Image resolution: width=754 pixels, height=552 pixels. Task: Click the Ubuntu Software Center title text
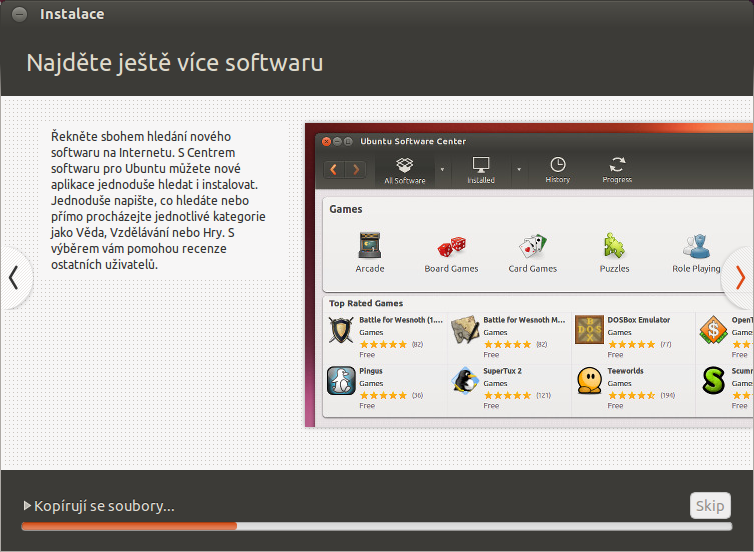point(413,141)
